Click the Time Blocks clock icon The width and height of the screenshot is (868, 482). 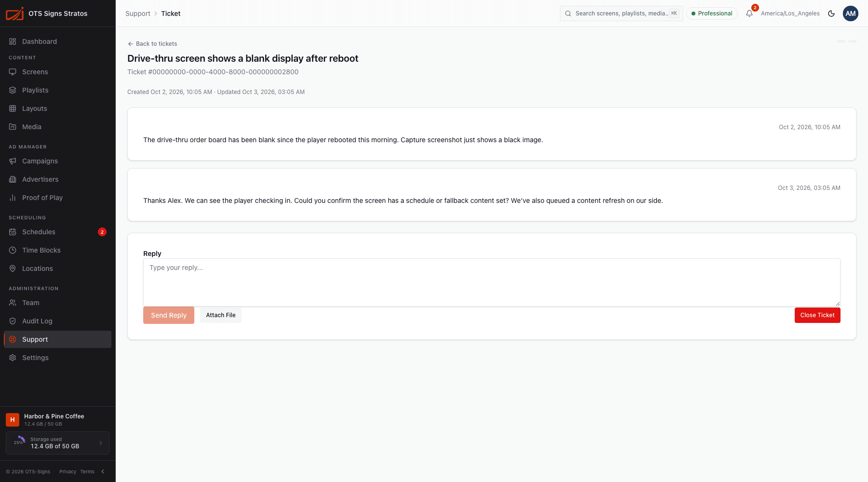13,250
